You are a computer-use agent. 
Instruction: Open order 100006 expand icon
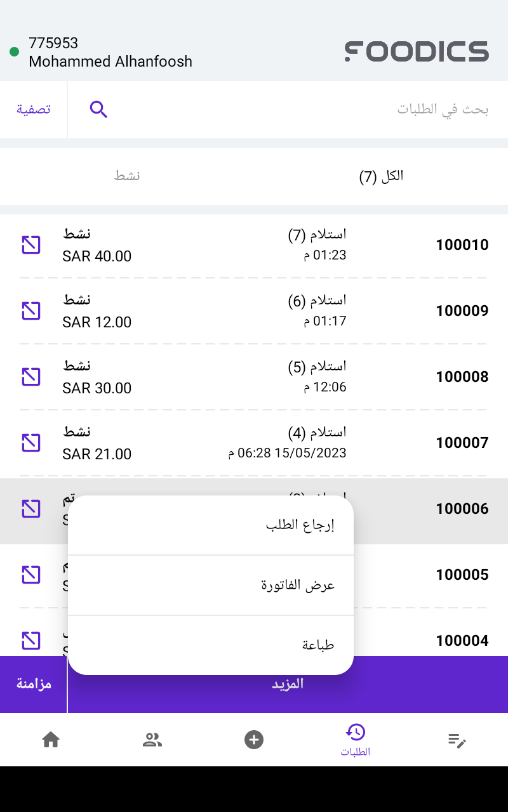(31, 509)
